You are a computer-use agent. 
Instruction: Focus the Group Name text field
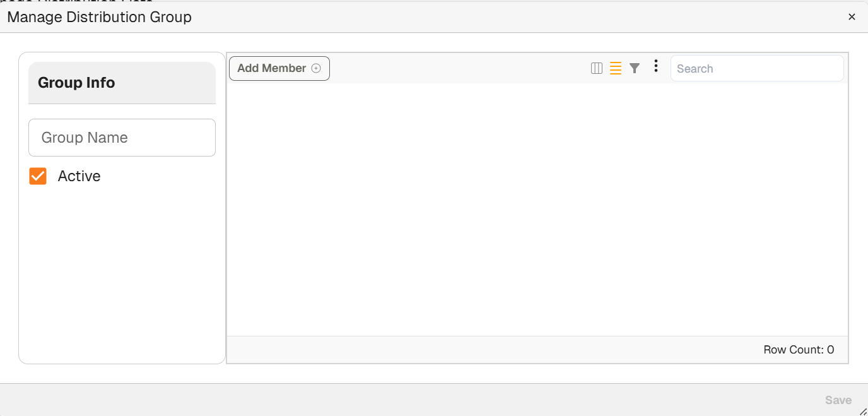tap(122, 138)
